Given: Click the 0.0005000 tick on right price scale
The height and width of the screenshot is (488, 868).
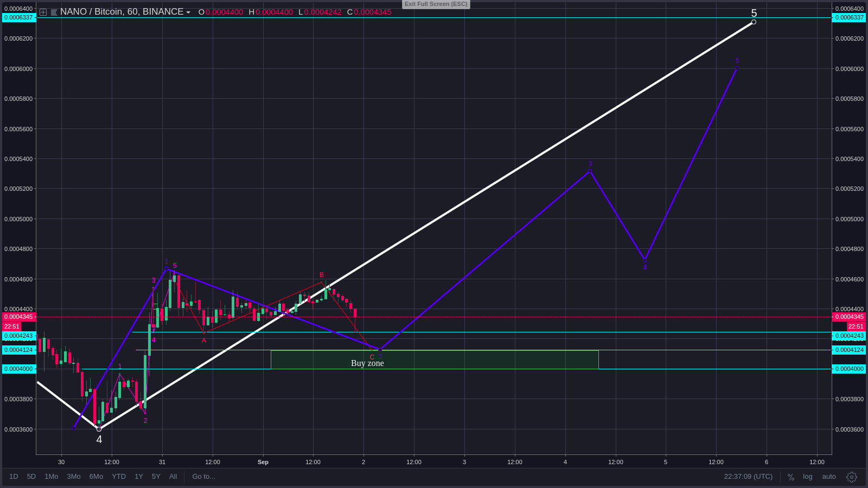Looking at the screenshot, I should point(850,219).
